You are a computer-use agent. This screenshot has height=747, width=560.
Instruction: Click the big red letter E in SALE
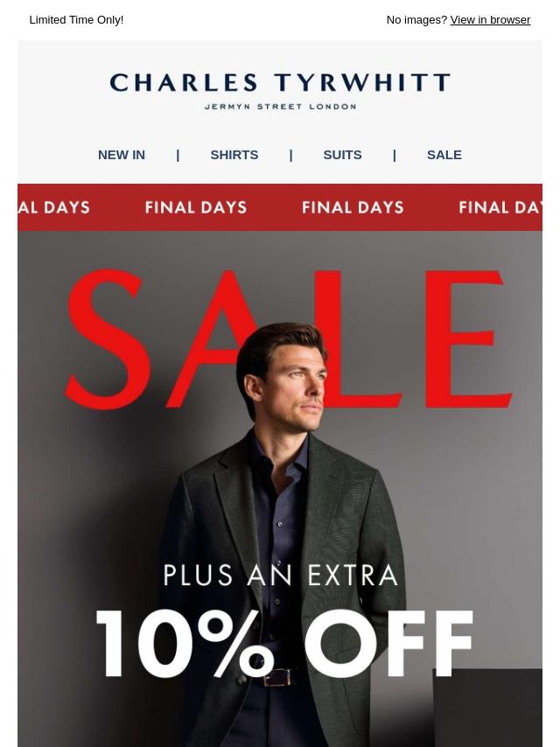pyautogui.click(x=468, y=339)
